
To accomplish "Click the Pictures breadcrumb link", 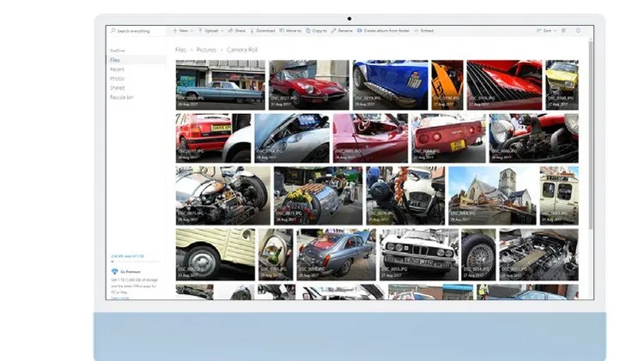I will (206, 50).
